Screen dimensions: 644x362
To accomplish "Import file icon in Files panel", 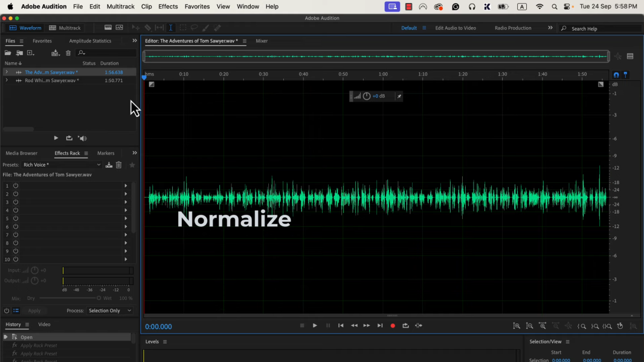I will click(19, 52).
